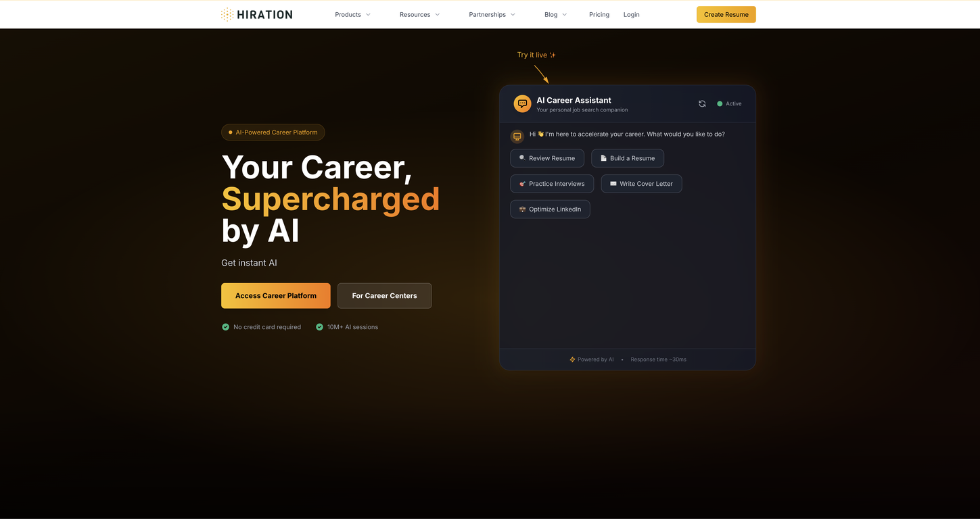
Task: Click the 10M+ AI sessions checkmark icon
Action: pos(319,327)
